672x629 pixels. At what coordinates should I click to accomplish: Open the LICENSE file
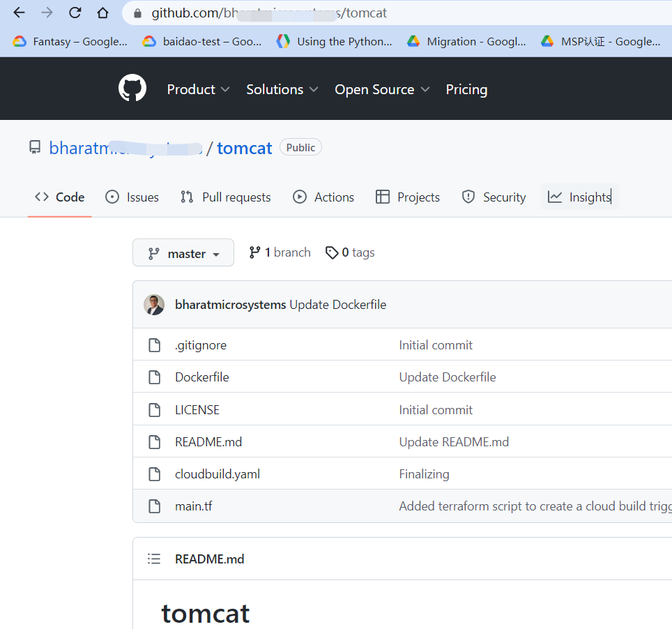click(197, 410)
